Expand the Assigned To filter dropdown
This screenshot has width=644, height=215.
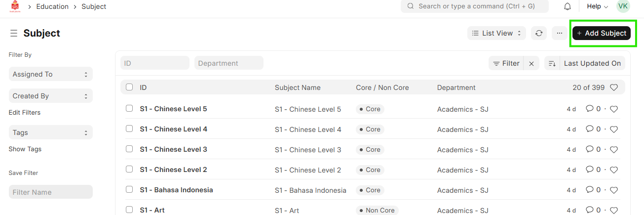pyautogui.click(x=50, y=74)
